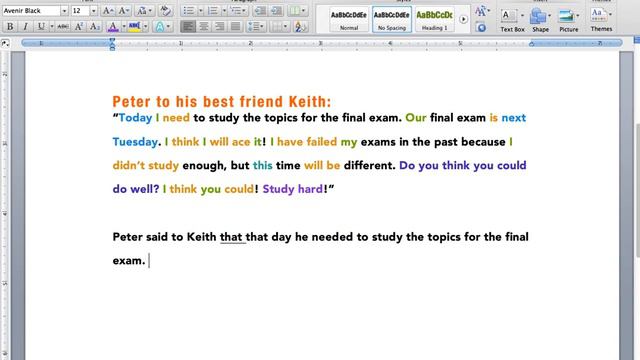
Task: Click the word 'exam.' on the last line
Action: (129, 261)
